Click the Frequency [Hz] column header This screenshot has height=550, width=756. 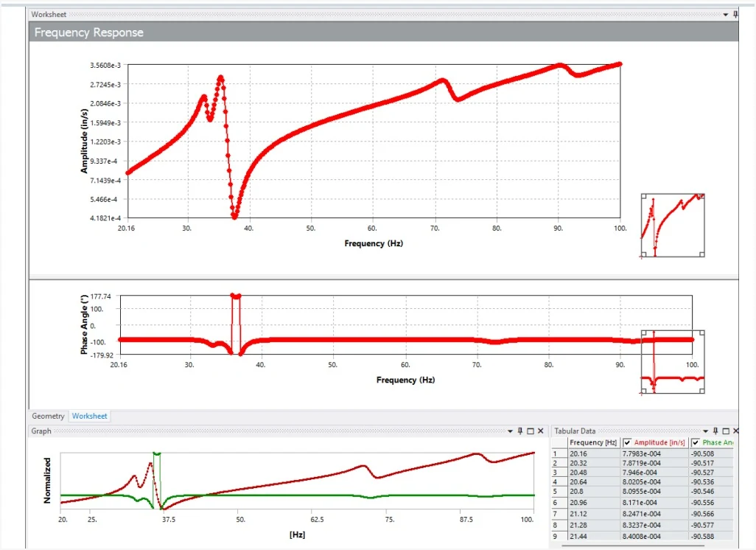593,442
